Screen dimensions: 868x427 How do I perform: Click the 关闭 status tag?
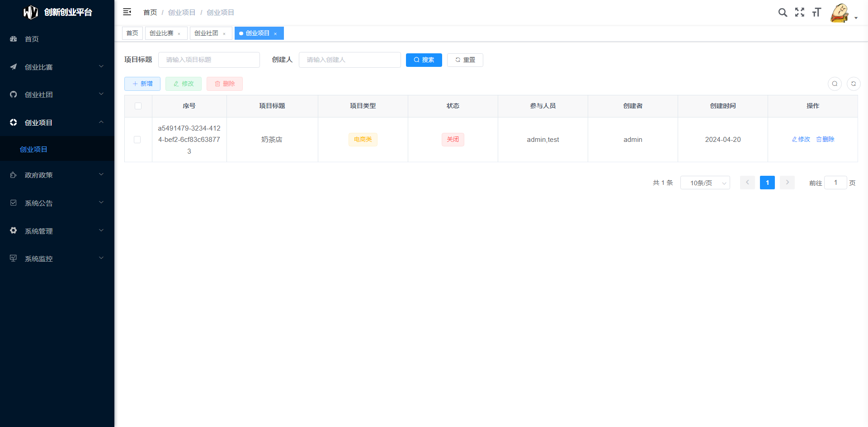pos(453,139)
